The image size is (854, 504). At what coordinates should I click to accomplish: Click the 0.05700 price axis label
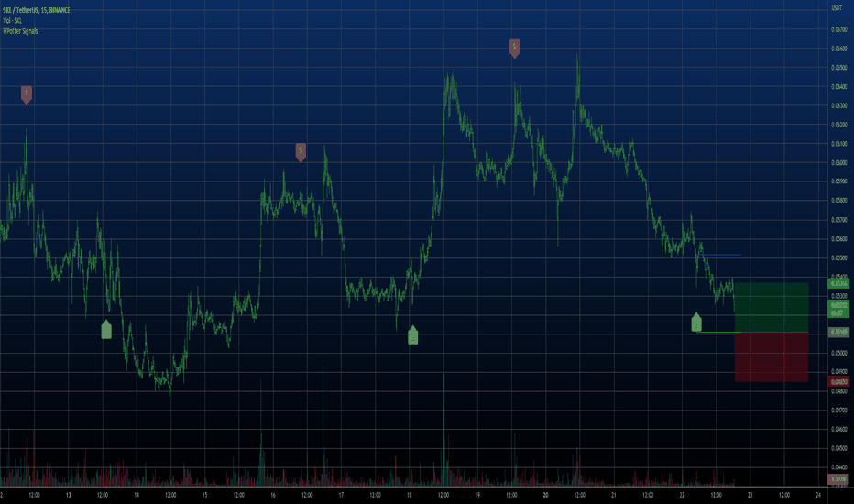(x=838, y=220)
